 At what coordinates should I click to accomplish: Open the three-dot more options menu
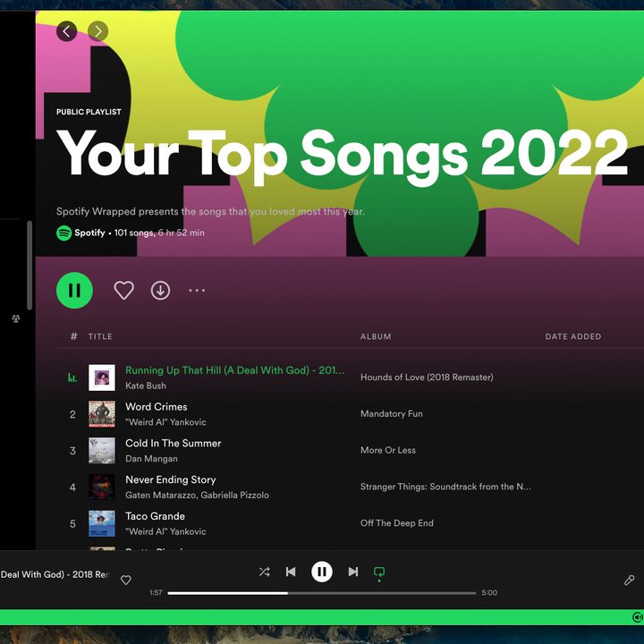coord(197,291)
